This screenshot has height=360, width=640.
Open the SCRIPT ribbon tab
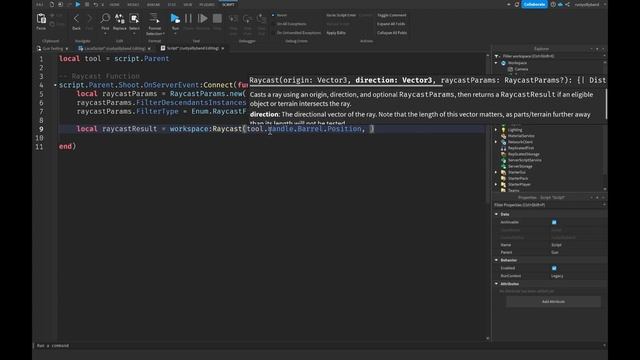pyautogui.click(x=229, y=4)
